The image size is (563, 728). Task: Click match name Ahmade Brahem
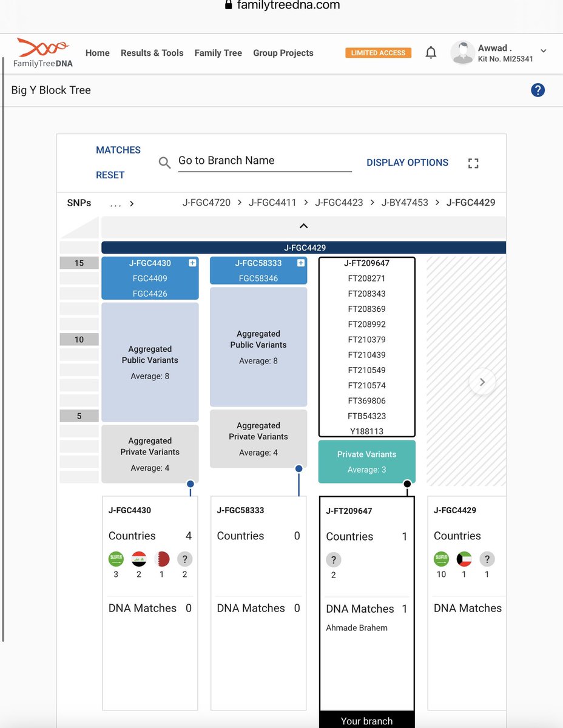pos(357,628)
